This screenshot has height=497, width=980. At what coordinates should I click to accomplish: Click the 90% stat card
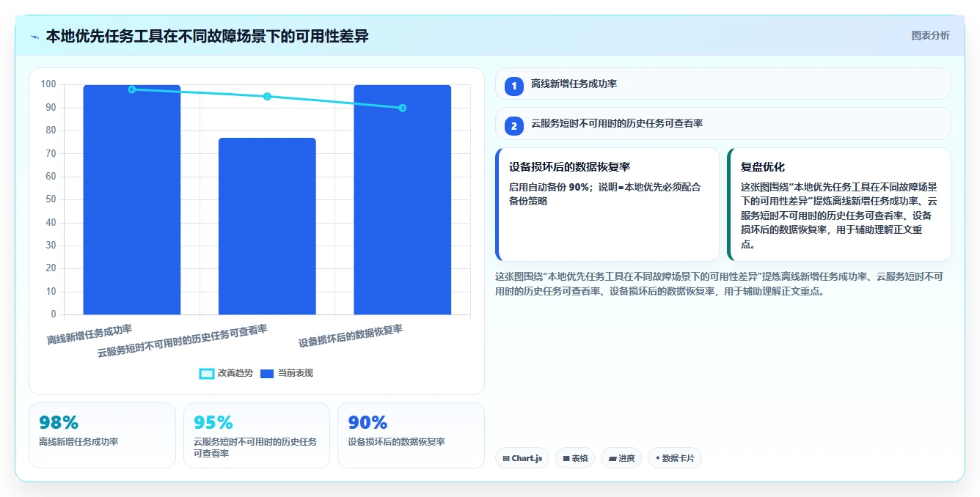(411, 435)
